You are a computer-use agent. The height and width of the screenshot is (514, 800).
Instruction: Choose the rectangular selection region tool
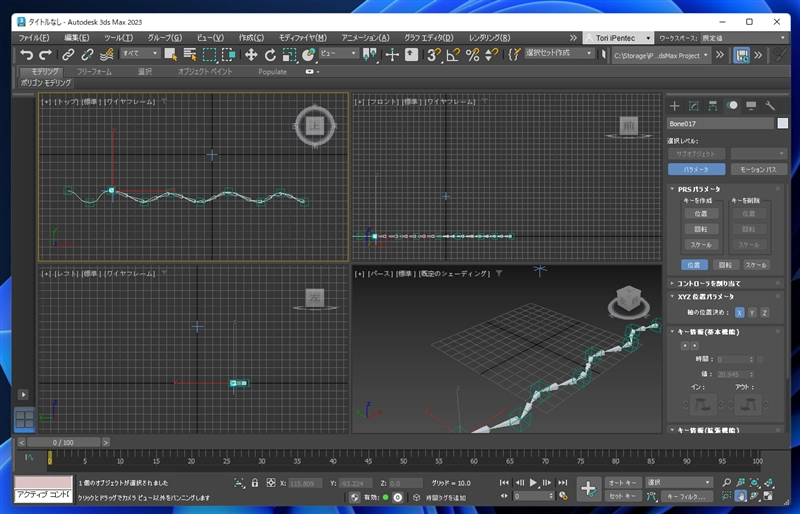coord(209,55)
